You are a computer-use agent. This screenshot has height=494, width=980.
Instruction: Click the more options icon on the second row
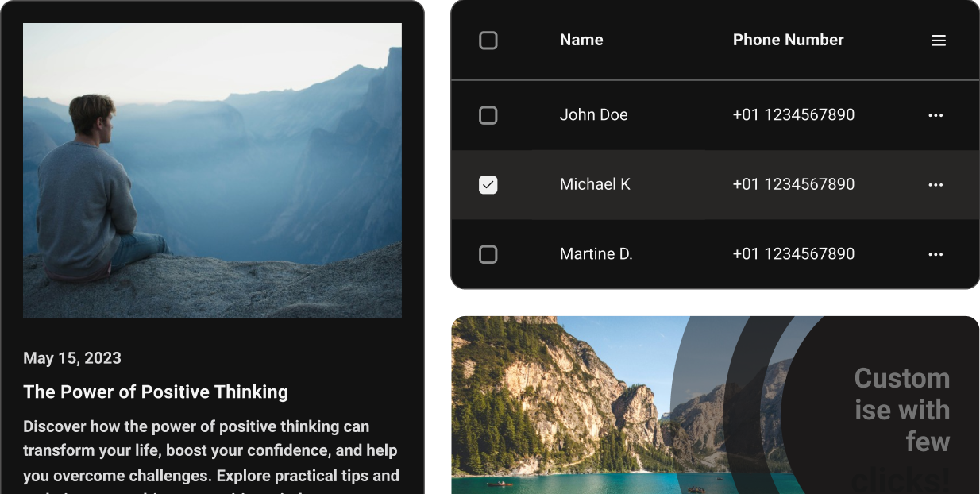click(x=936, y=184)
